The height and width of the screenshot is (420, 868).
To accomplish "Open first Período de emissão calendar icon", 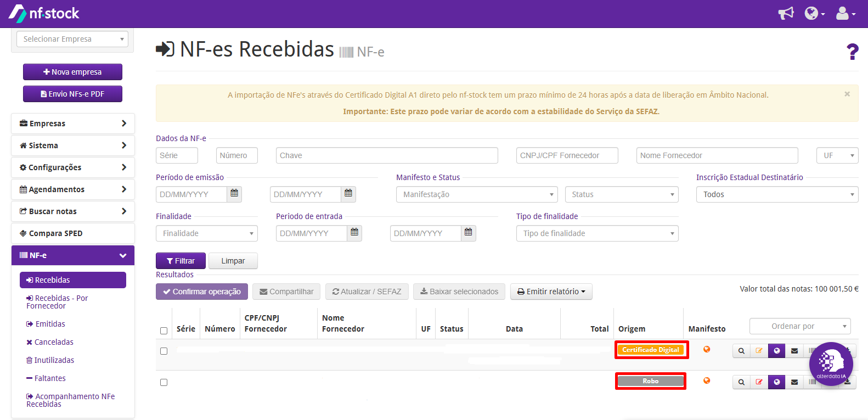I will [x=234, y=194].
